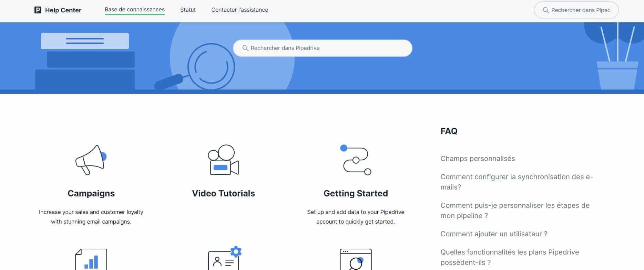Click the magnifier icon in header search
This screenshot has width=644, height=270.
545,10
